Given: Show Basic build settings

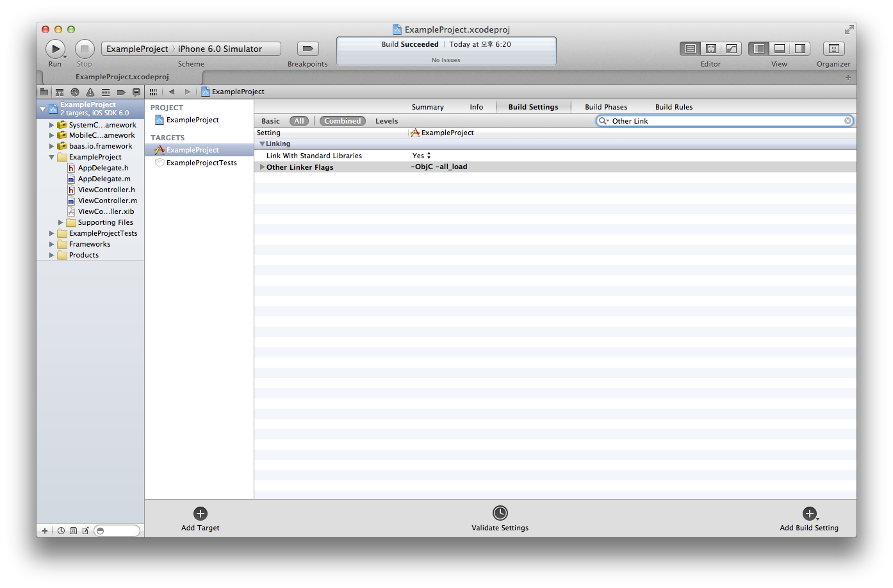Looking at the screenshot, I should point(270,121).
